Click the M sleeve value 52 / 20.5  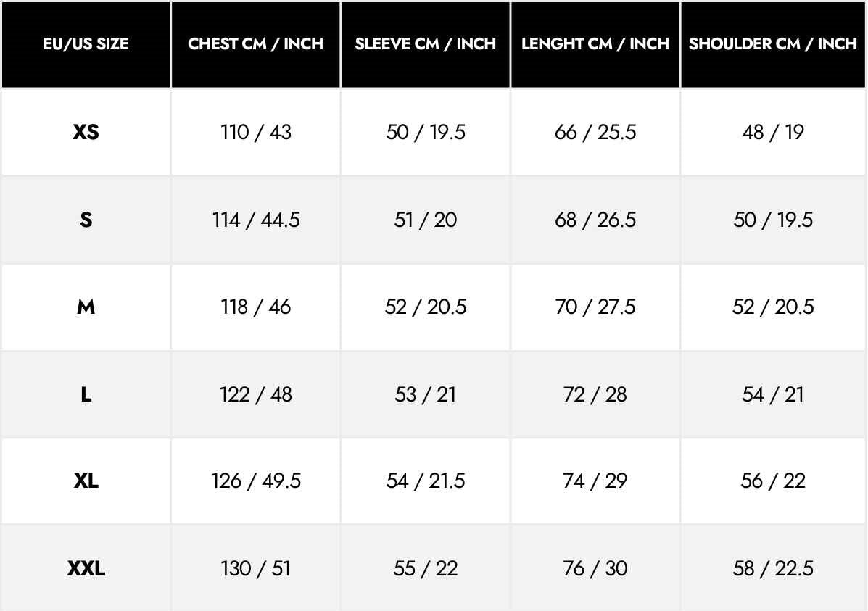(425, 307)
